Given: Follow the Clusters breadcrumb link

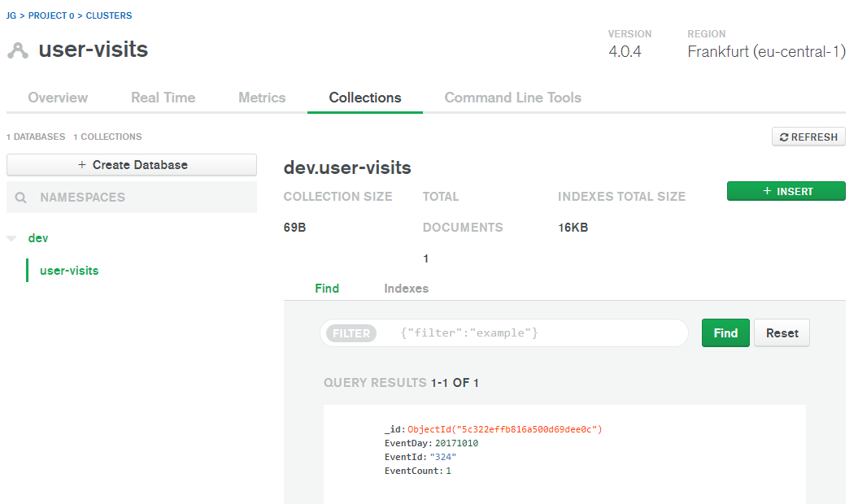Looking at the screenshot, I should tap(109, 15).
